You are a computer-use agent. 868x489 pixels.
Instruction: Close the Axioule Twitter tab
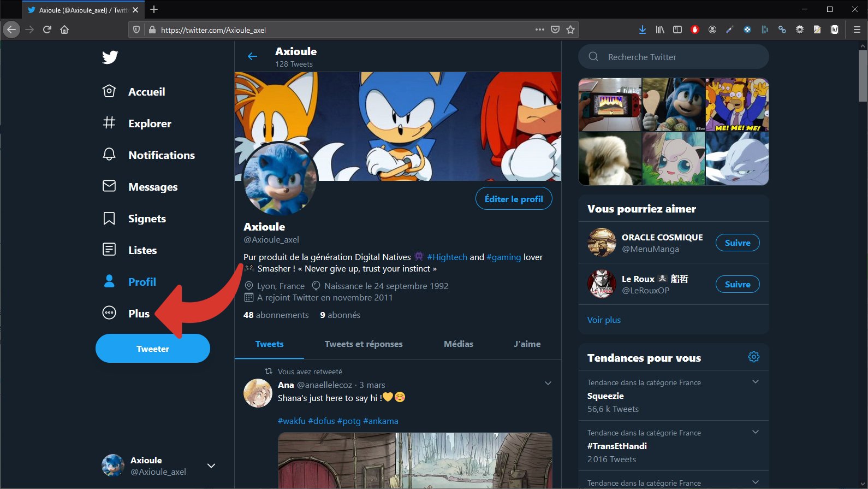coord(135,10)
